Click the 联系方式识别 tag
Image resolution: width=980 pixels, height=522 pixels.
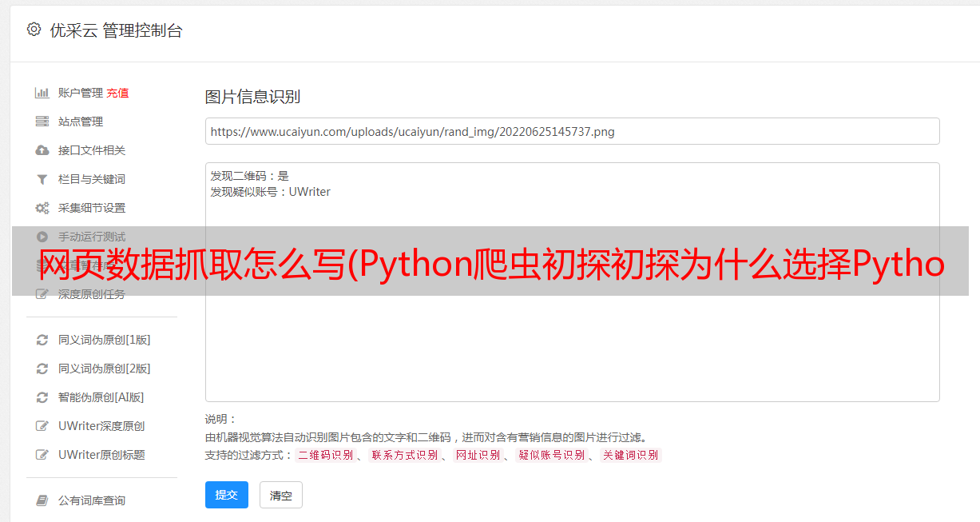coord(405,455)
